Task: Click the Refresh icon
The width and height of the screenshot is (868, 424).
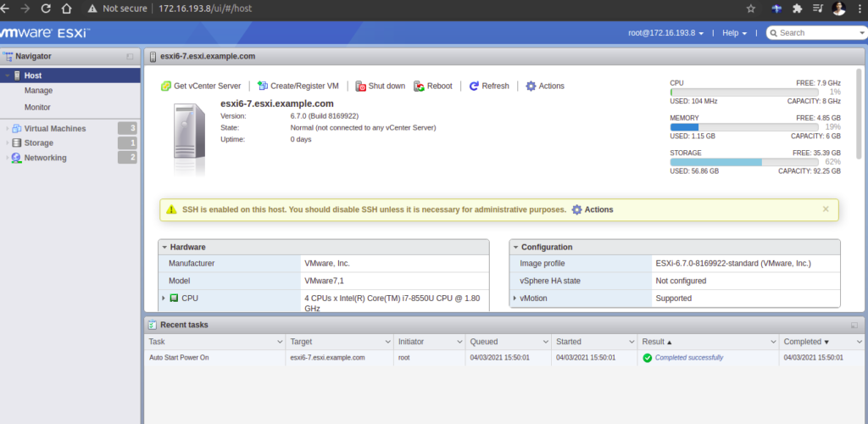Action: 474,86
